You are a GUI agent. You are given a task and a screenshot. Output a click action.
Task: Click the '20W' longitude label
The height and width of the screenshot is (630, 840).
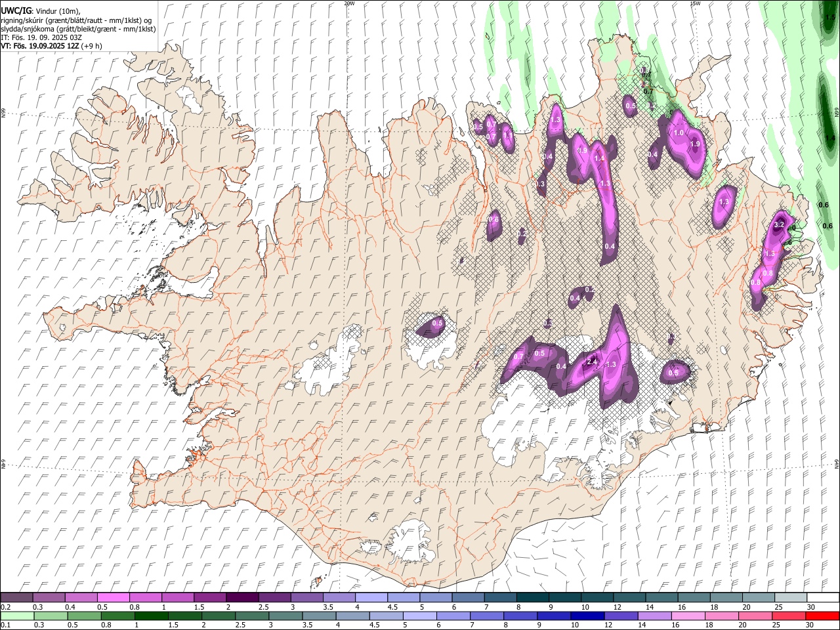coord(350,3)
